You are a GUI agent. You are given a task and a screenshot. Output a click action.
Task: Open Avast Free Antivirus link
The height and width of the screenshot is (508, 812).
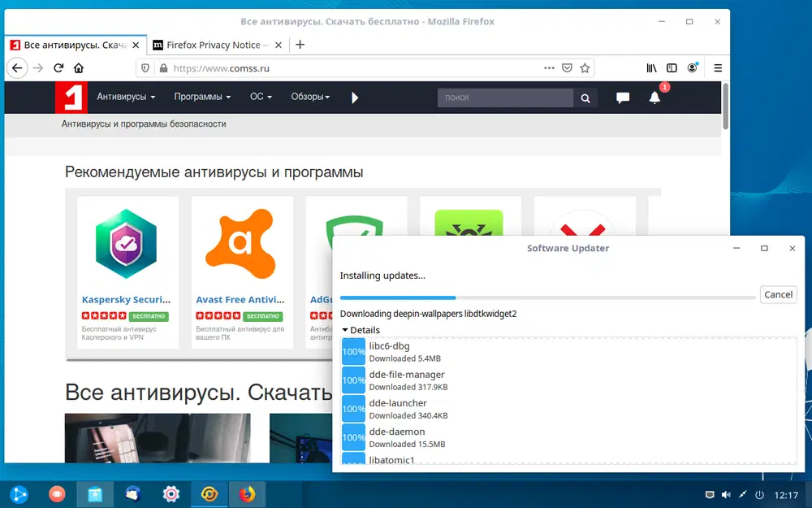[x=240, y=300]
